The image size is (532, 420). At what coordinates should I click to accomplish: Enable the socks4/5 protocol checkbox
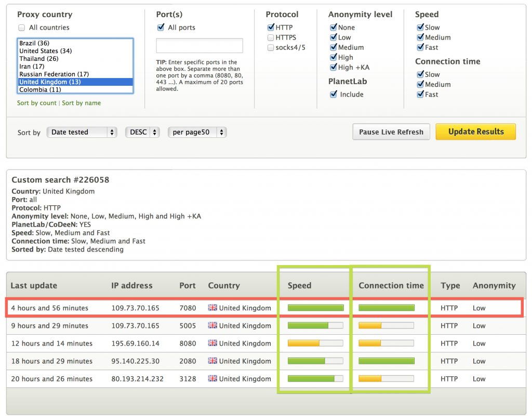pos(271,47)
